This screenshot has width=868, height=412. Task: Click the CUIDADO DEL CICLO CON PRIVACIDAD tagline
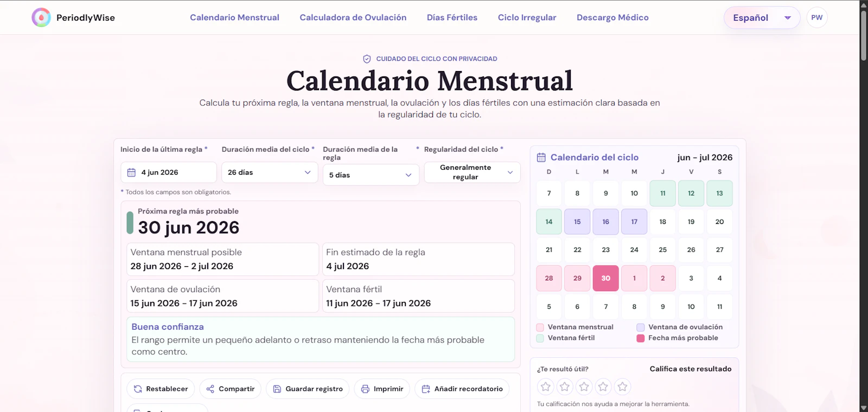[x=437, y=59]
